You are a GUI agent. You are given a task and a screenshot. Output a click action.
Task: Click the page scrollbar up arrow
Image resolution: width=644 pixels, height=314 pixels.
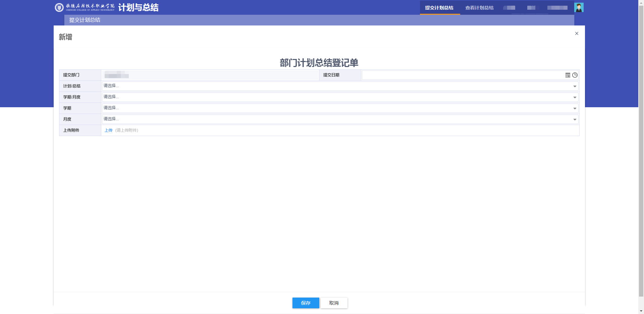641,2
